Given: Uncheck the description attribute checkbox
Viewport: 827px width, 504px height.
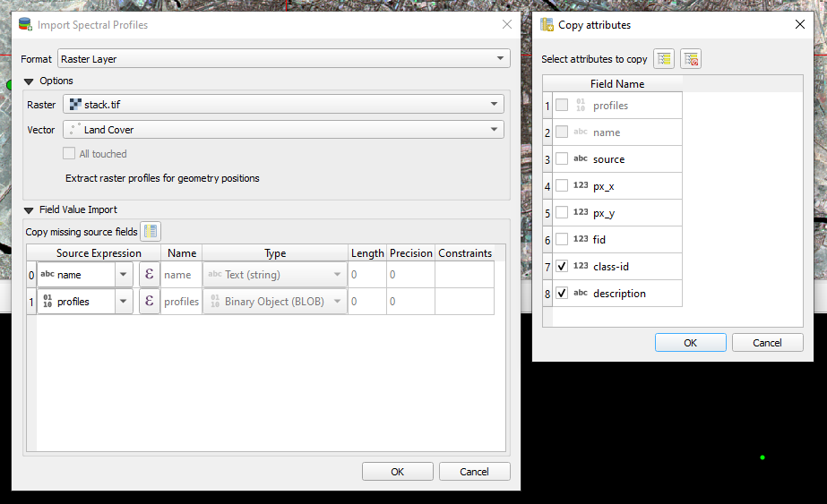Looking at the screenshot, I should tap(562, 294).
